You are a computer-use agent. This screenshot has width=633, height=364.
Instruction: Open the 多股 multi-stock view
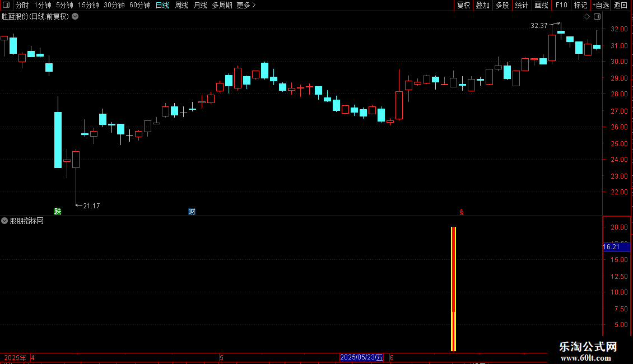(502, 5)
